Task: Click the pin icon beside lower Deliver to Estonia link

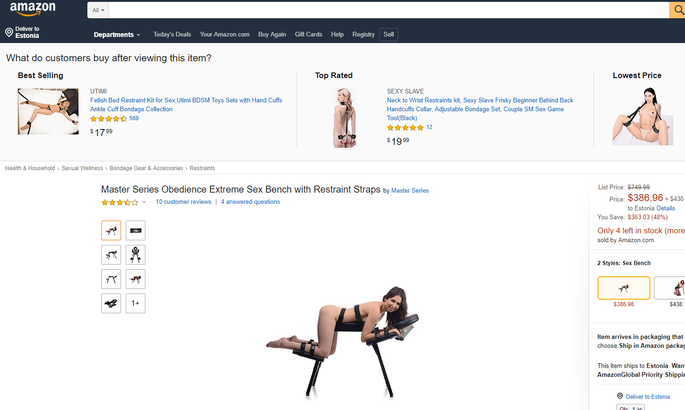Action: (619, 396)
